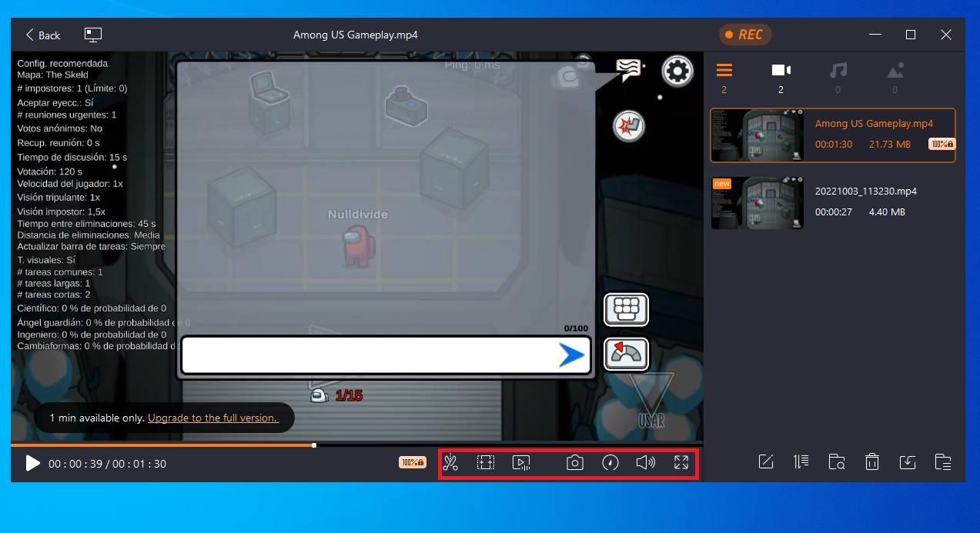This screenshot has width=980, height=533.
Task: Click the volume speaker icon
Action: (646, 463)
